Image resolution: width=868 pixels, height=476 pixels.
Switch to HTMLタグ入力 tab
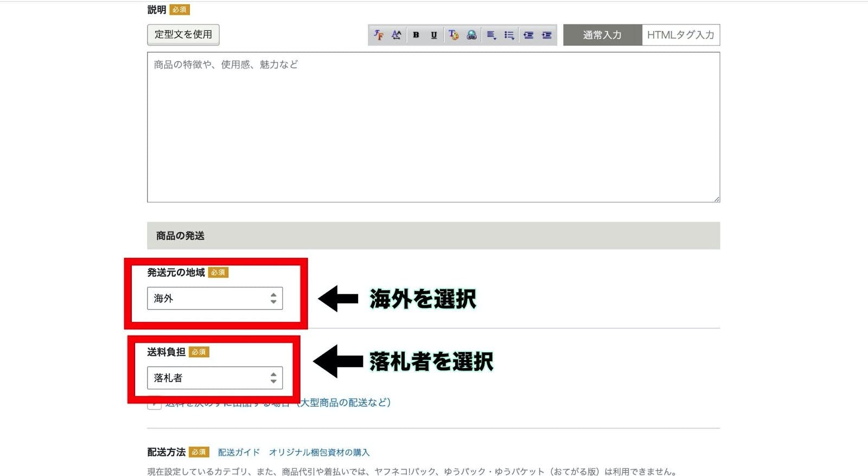click(x=680, y=35)
